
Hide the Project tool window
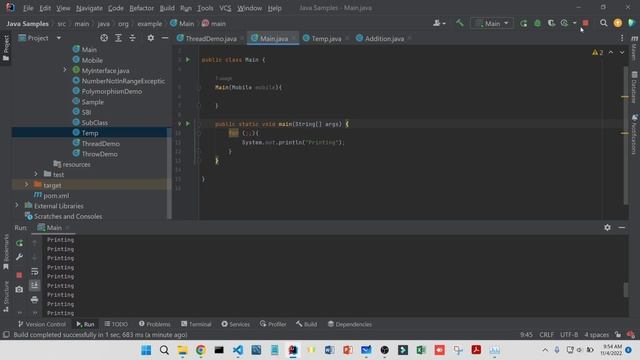165,38
